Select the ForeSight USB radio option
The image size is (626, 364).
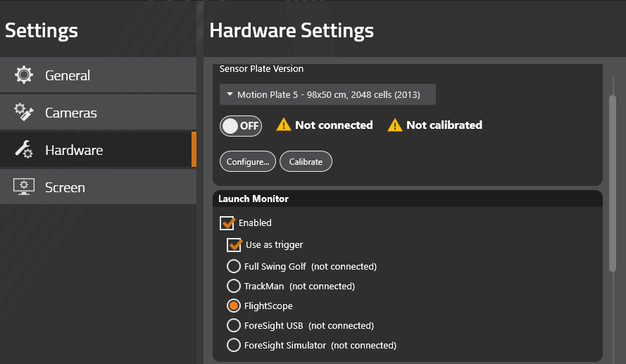click(234, 325)
